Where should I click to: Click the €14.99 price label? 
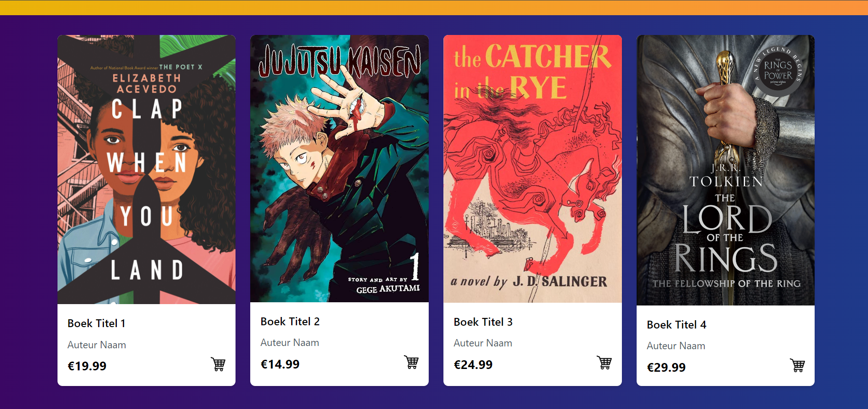280,364
